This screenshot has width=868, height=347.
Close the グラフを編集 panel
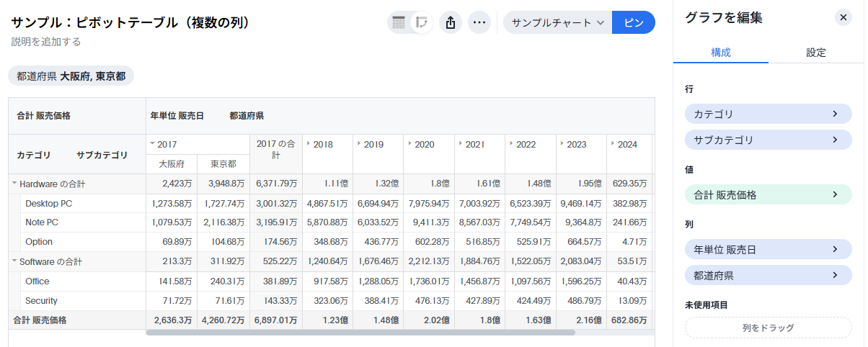coord(843,18)
